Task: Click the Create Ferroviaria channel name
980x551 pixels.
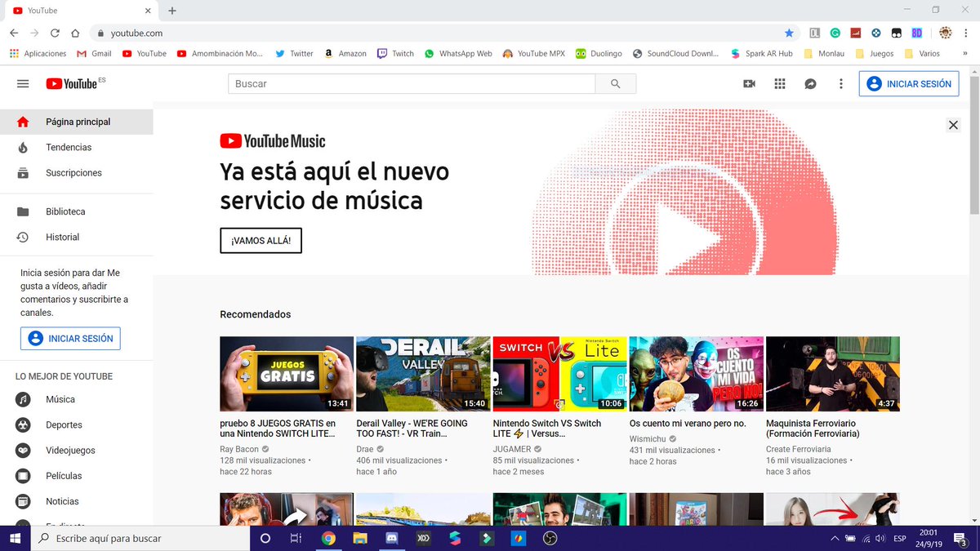Action: click(x=799, y=449)
